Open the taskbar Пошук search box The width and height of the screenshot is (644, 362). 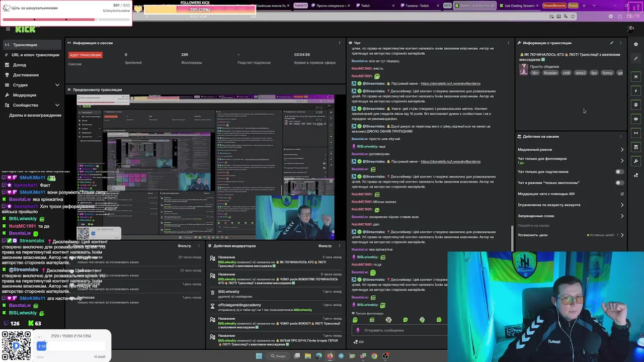[x=278, y=356]
